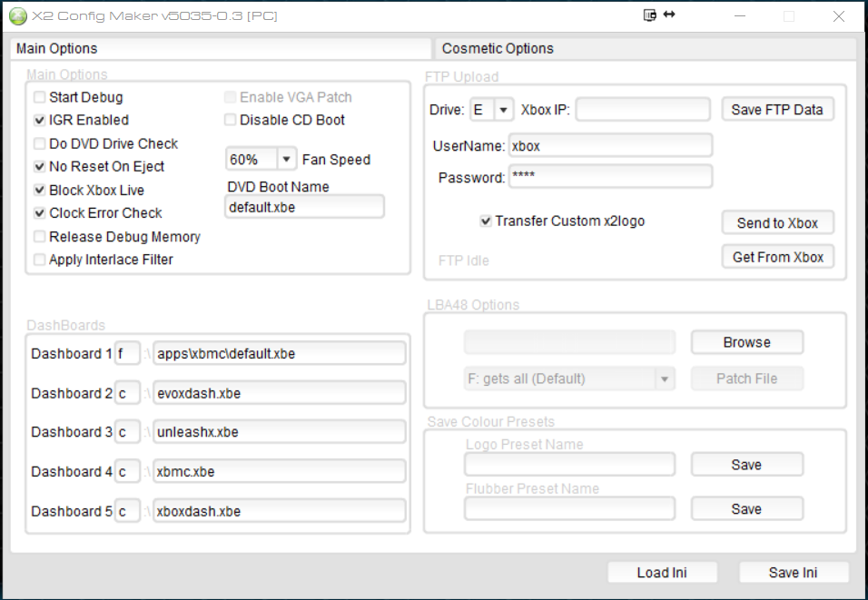Click Dashboard 3 drive letter field
Screen dimensions: 868x600
click(x=127, y=432)
